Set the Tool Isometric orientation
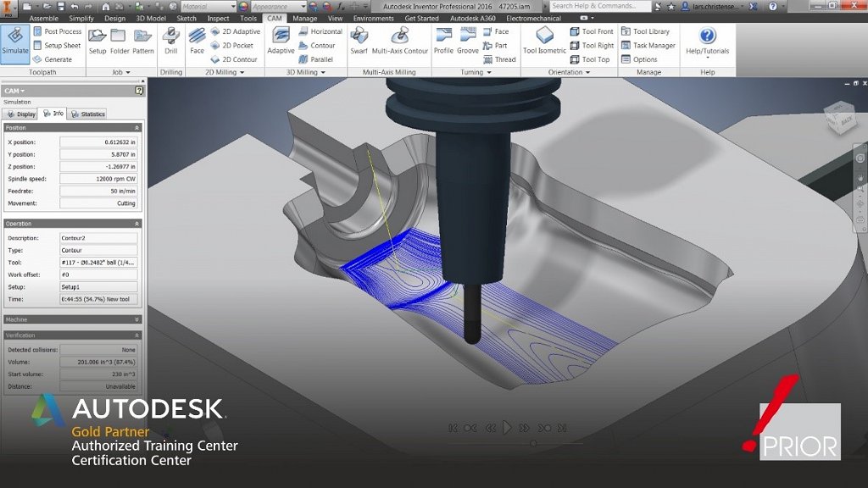 pos(544,41)
